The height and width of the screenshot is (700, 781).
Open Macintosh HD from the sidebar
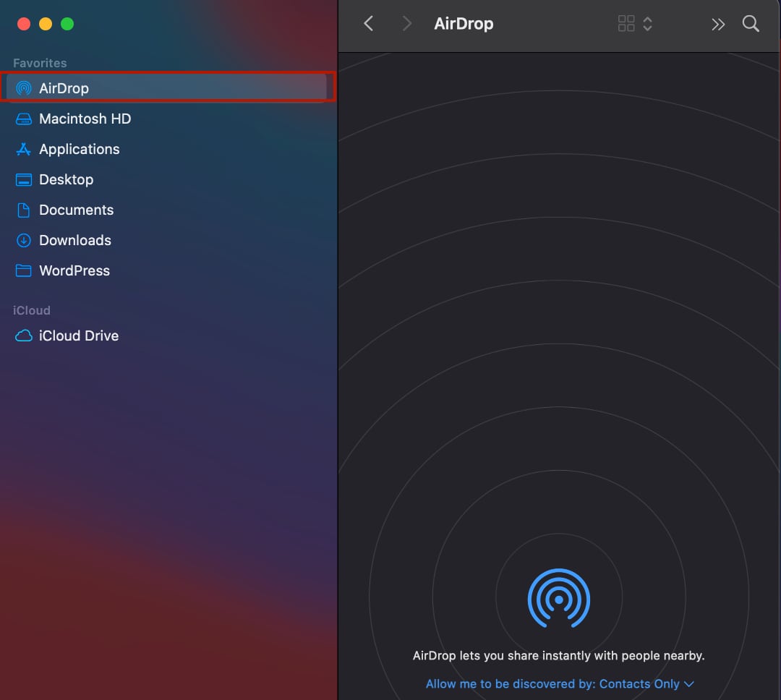tap(85, 119)
